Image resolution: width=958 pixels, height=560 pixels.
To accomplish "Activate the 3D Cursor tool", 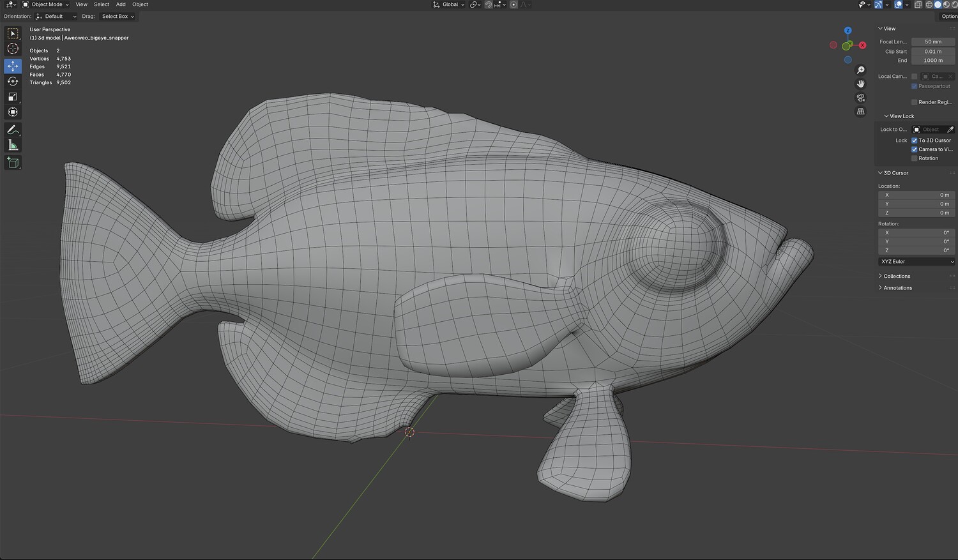I will click(x=13, y=49).
